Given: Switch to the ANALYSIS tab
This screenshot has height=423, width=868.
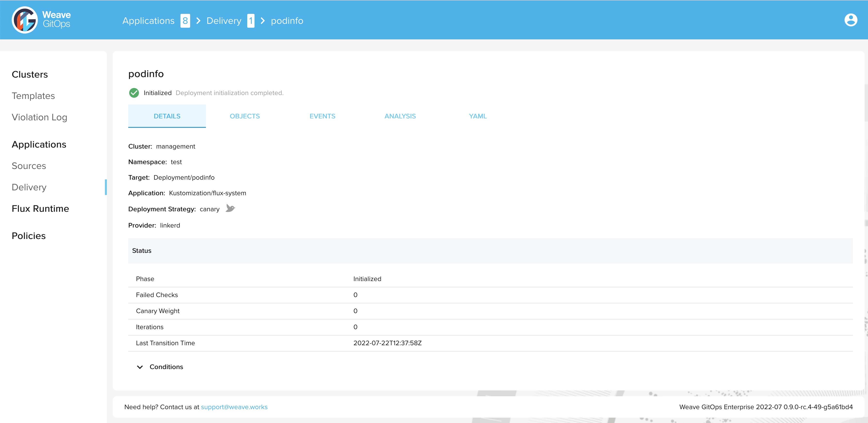Looking at the screenshot, I should [400, 116].
